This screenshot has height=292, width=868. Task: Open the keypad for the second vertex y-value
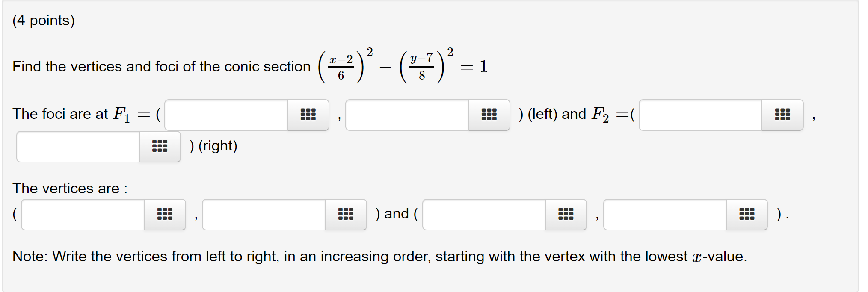747,214
